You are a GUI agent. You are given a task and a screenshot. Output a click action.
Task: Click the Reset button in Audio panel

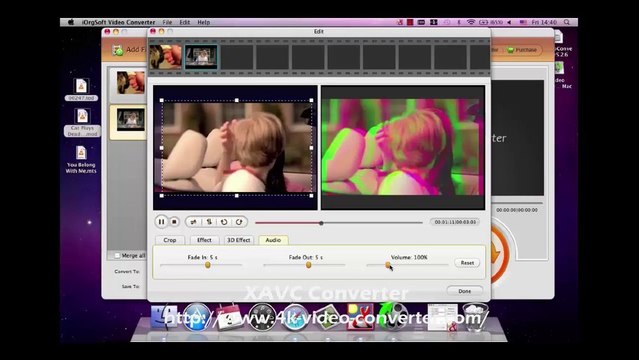pyautogui.click(x=467, y=263)
